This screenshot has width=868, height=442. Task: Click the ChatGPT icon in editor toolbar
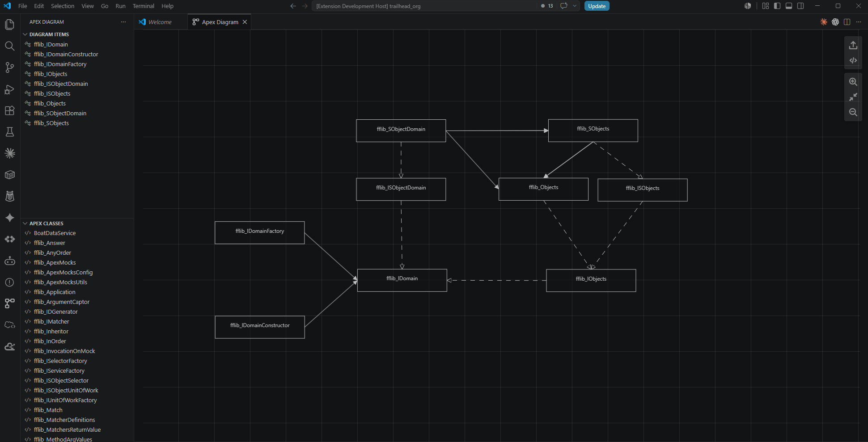point(835,22)
